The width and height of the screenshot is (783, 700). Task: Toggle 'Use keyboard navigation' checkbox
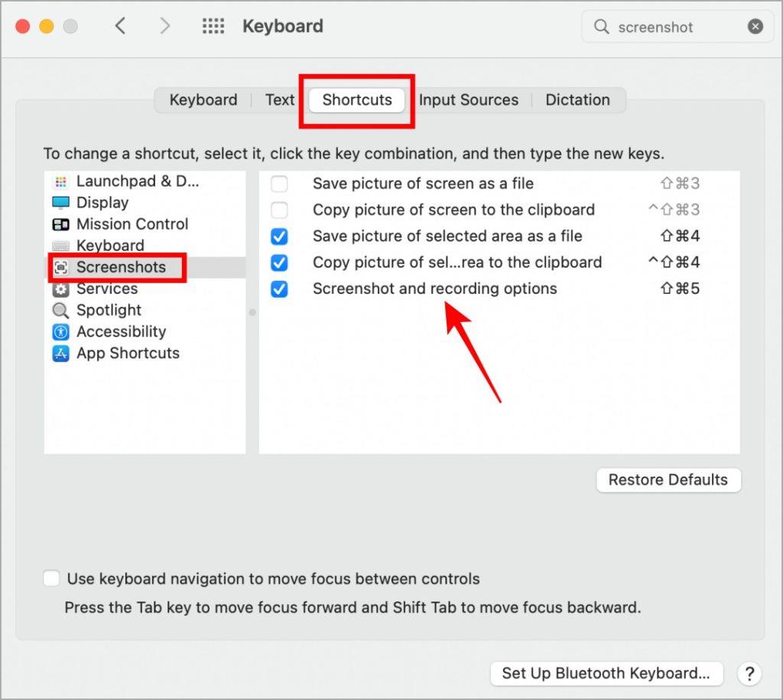[x=51, y=578]
